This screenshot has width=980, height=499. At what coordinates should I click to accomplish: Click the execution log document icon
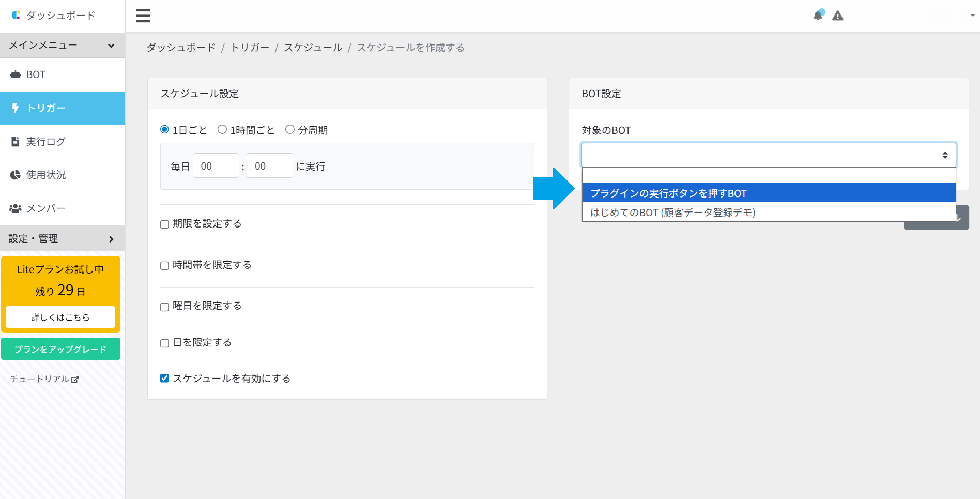point(16,141)
